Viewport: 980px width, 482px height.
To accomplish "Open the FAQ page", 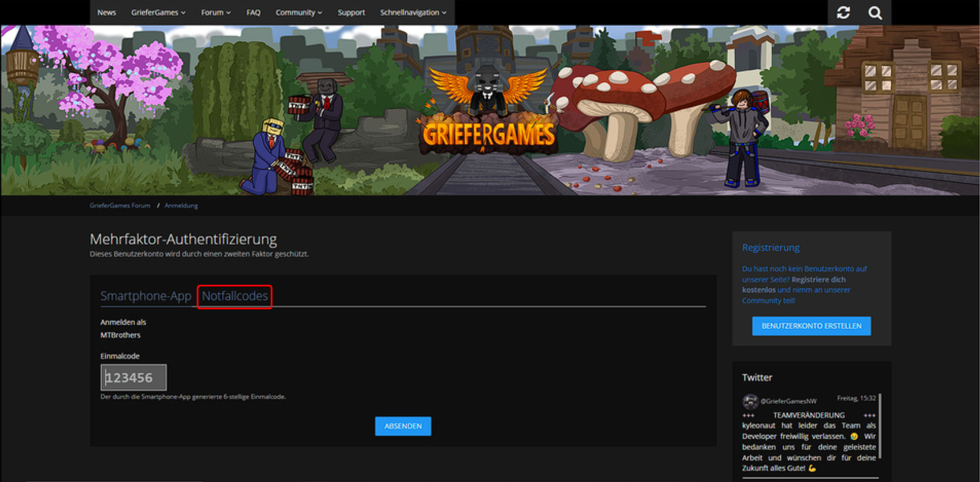I will tap(253, 12).
